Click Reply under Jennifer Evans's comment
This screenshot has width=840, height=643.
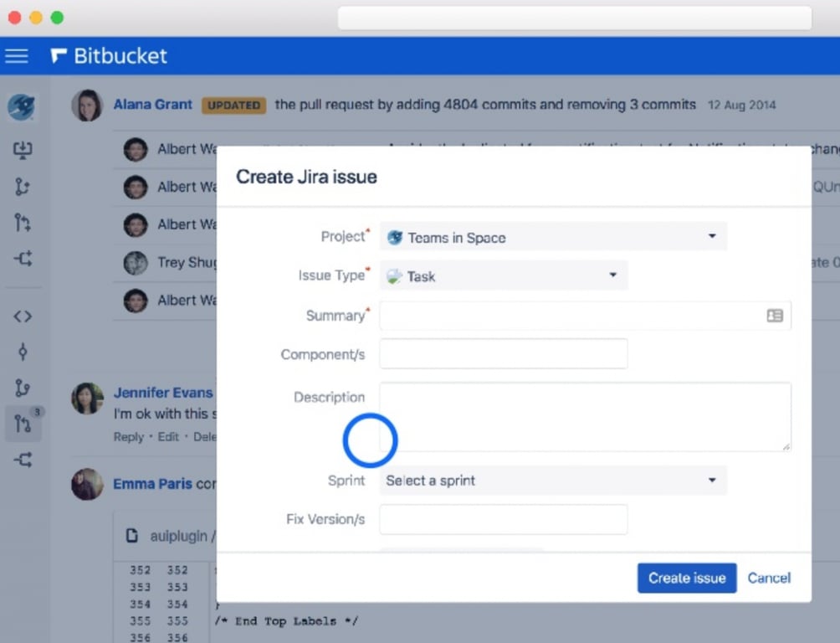point(129,437)
